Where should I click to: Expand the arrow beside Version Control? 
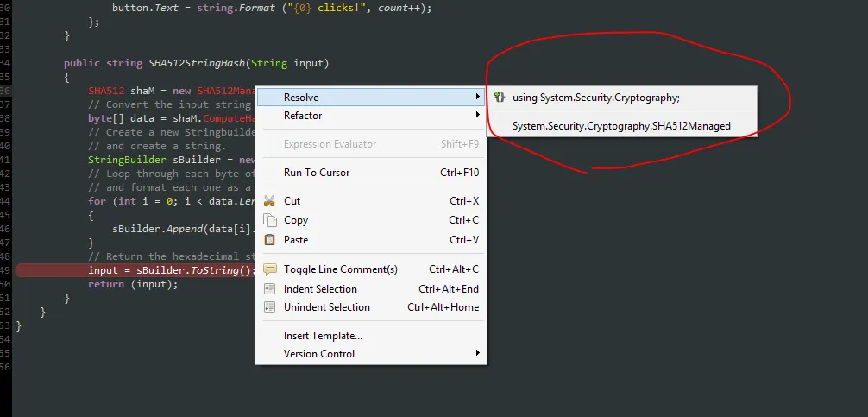(x=477, y=353)
